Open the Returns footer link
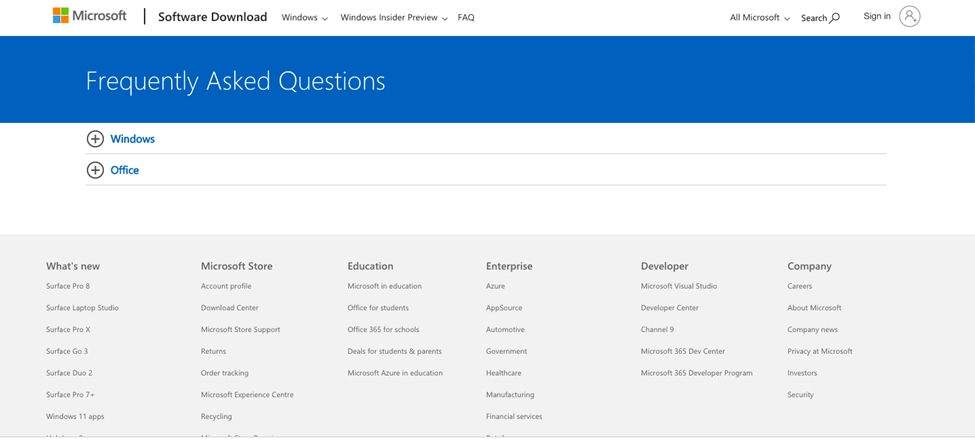The height and width of the screenshot is (440, 975). 213,351
